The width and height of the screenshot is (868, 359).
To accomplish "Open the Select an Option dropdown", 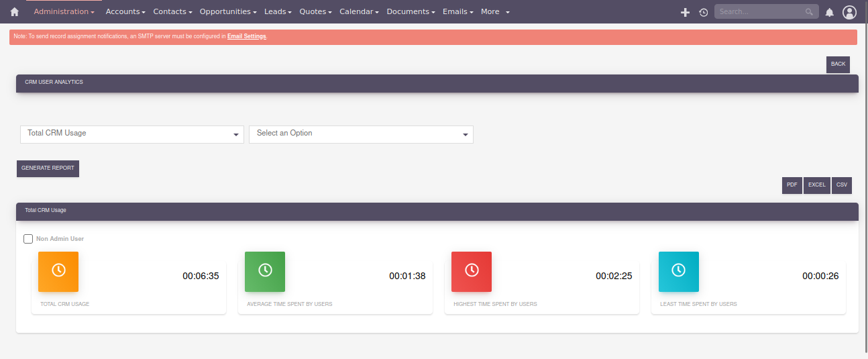I will (x=361, y=134).
